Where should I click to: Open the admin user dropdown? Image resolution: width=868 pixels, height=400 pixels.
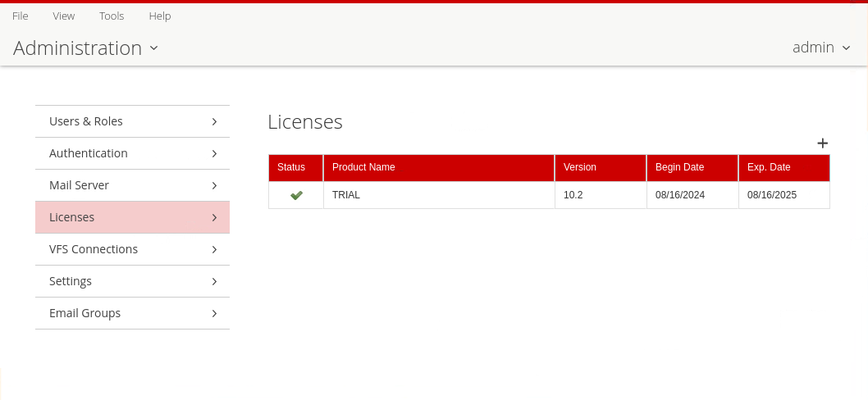tap(820, 48)
